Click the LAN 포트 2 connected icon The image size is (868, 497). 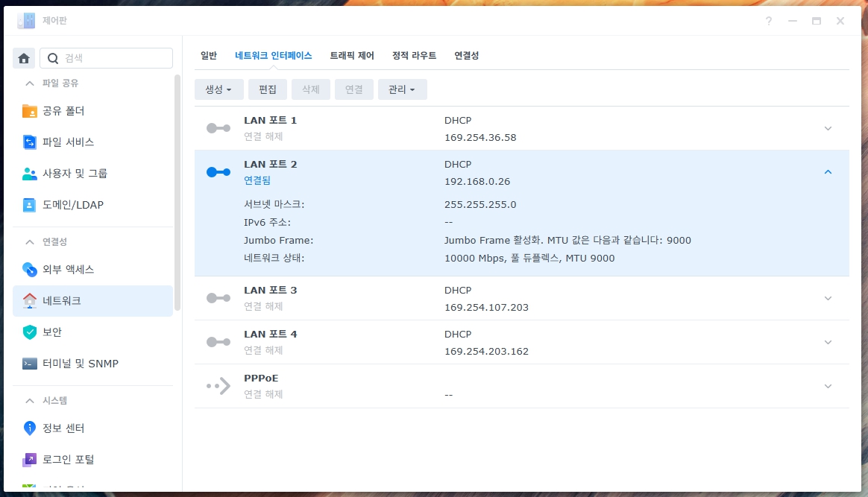point(218,172)
